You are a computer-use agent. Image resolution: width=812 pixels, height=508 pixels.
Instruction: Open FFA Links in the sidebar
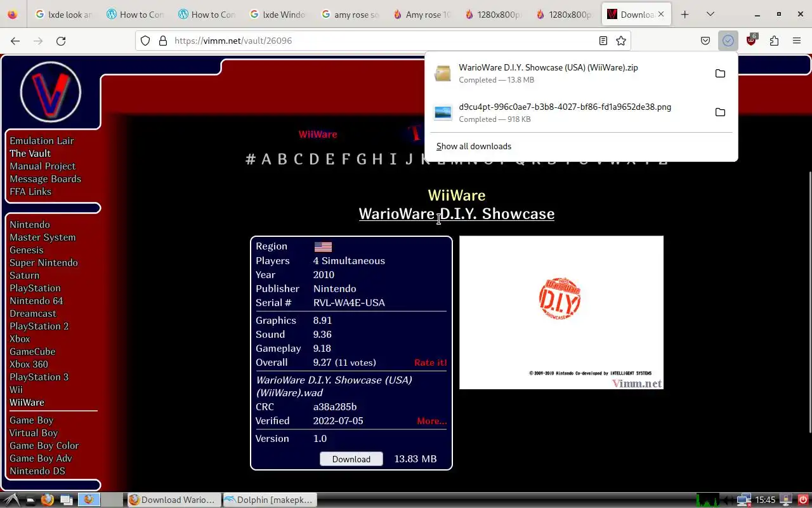30,192
